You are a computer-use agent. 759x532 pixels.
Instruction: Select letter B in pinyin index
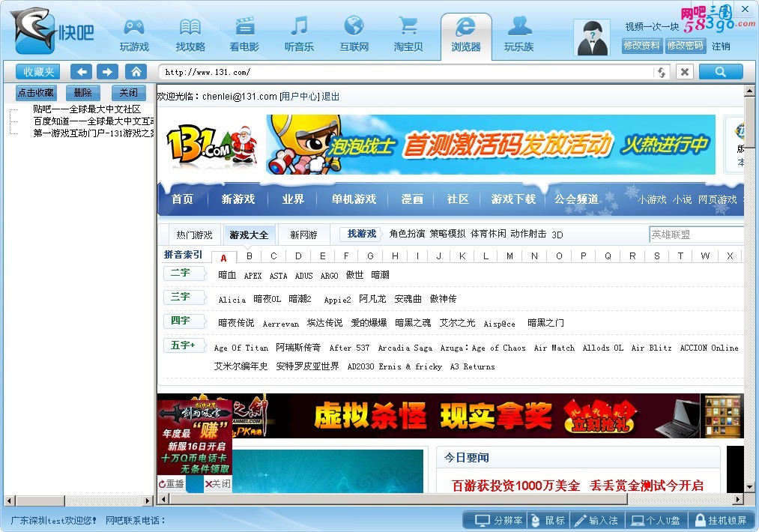250,256
